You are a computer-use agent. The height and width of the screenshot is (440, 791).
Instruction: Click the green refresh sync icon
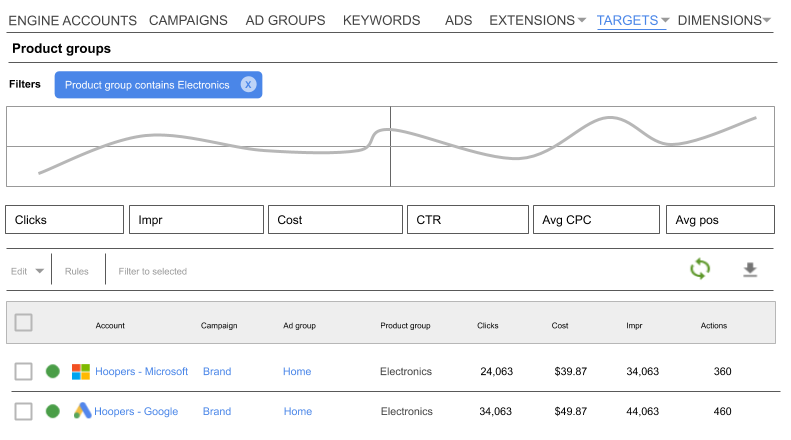pyautogui.click(x=700, y=269)
